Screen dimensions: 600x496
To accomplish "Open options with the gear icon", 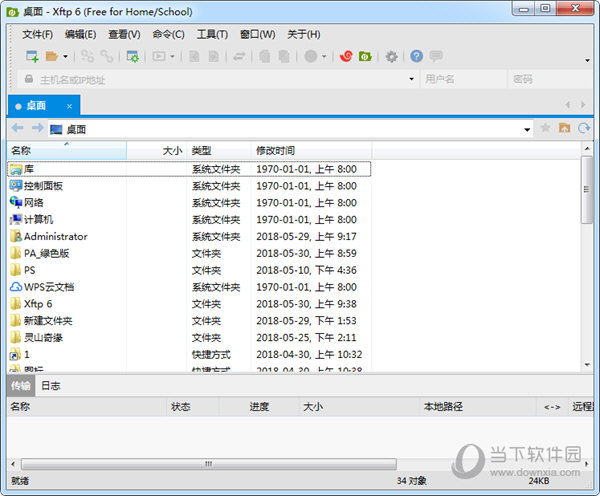I will tap(391, 57).
